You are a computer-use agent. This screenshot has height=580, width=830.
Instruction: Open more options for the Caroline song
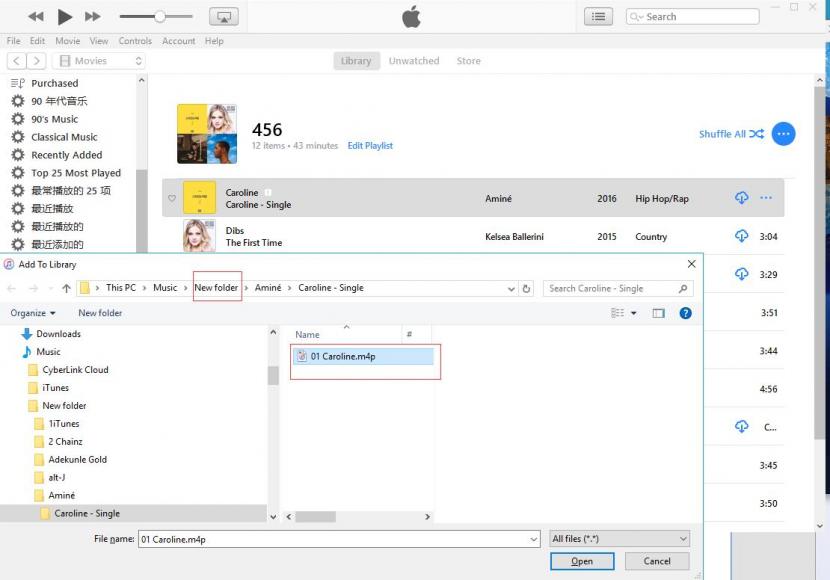766,198
